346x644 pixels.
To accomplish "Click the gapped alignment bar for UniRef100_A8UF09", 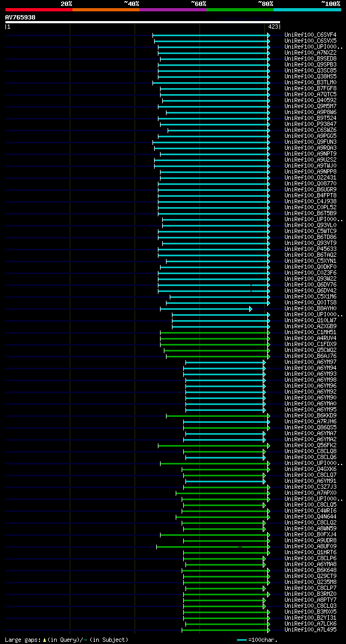I will (213, 547).
